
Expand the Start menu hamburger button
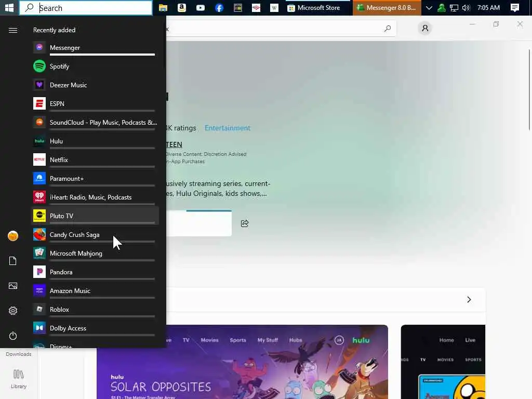(13, 30)
